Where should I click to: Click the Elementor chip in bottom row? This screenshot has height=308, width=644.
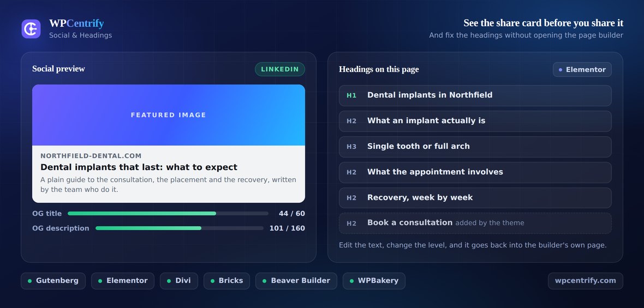click(x=123, y=281)
